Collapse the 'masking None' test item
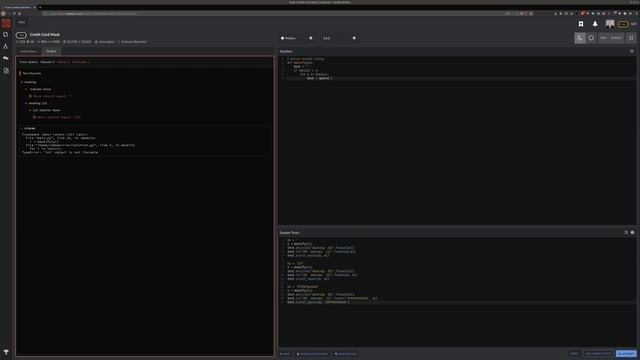 38,89
